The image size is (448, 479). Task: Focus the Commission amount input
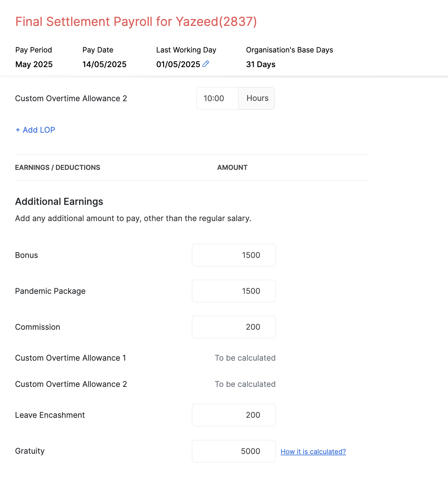pyautogui.click(x=234, y=327)
